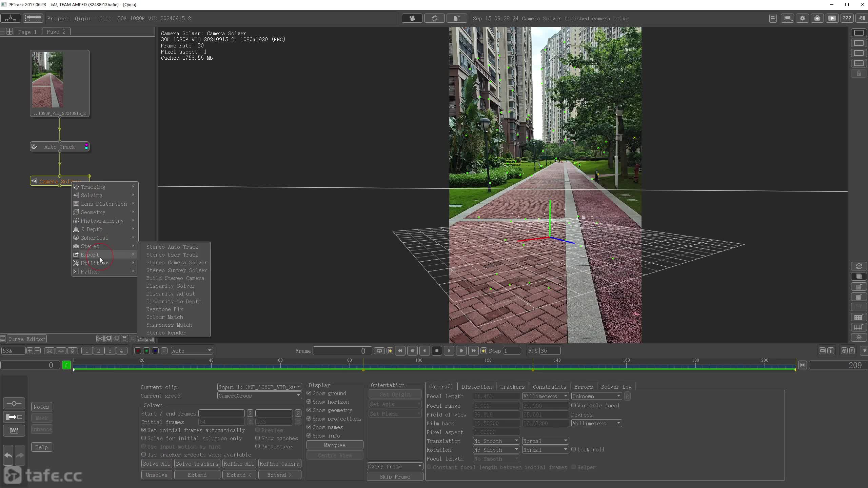Open the CameraGroup dropdown
This screenshot has height=488, width=868.
(x=259, y=395)
